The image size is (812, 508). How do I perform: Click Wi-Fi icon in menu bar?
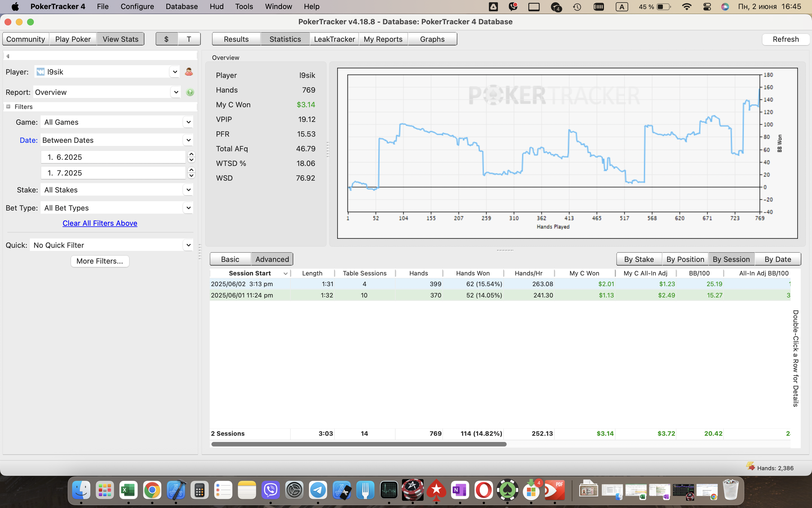coord(687,7)
